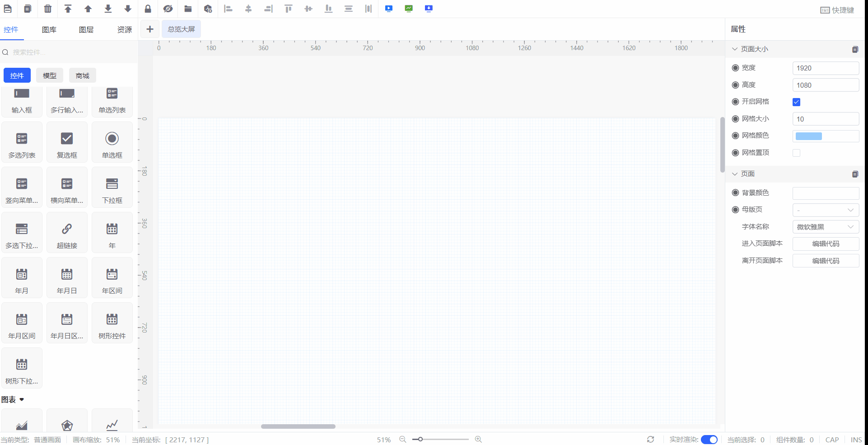Click the blue preview play monitor icon
Image resolution: width=868 pixels, height=445 pixels.
389,9
